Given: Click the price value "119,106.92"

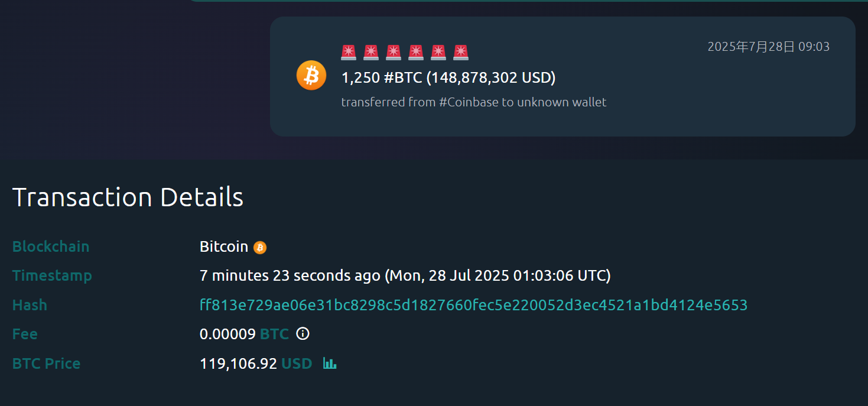Looking at the screenshot, I should click(x=238, y=363).
